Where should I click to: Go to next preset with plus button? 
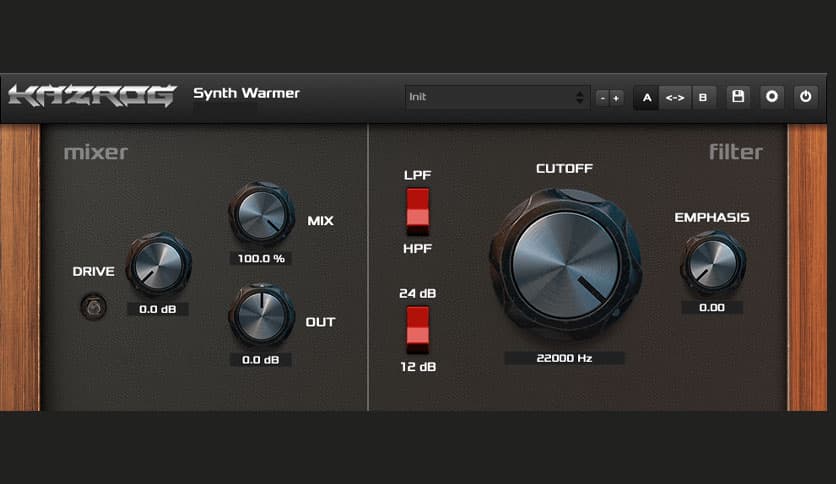point(616,98)
